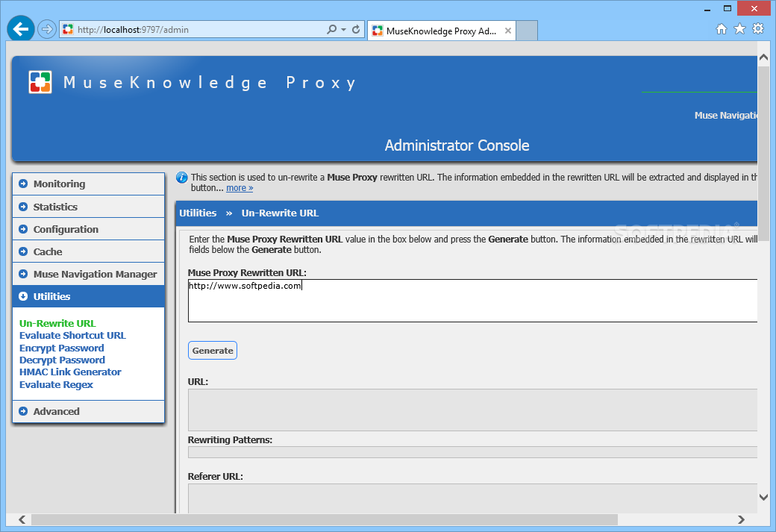Click the MuseKnowledge Proxy logo icon

40,82
